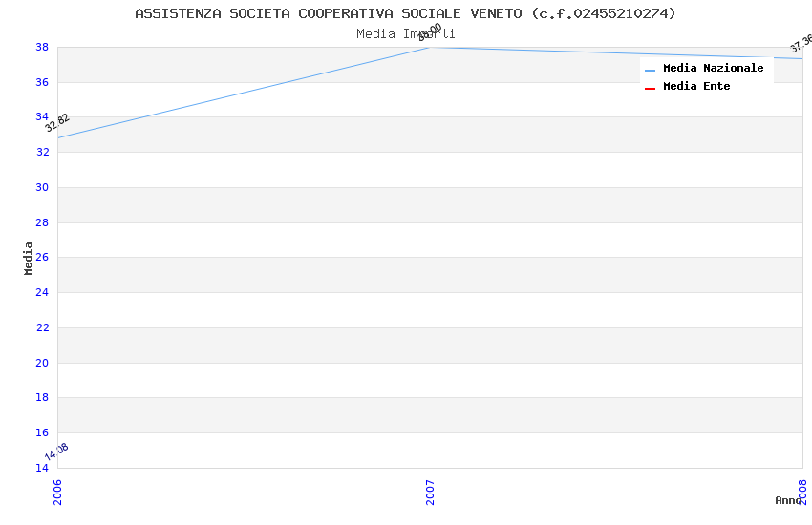Click the y-axis value 18

(x=42, y=397)
